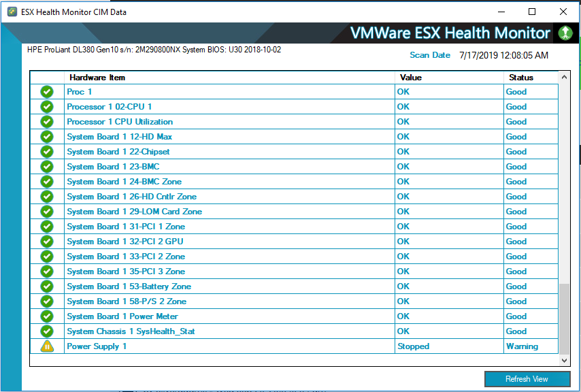Click the green check beside System Board 1 53-Battery Zone

click(x=46, y=287)
